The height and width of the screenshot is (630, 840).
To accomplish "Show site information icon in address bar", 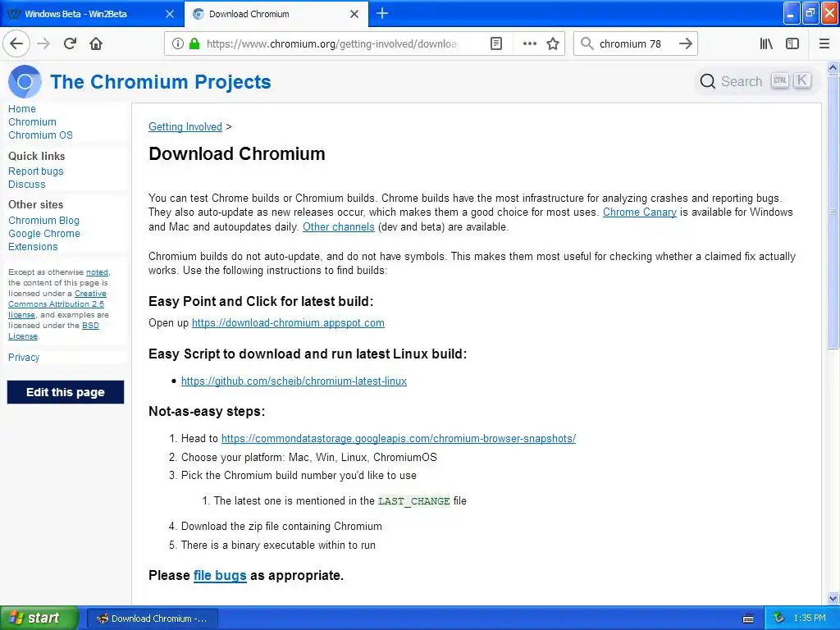I will 178,43.
